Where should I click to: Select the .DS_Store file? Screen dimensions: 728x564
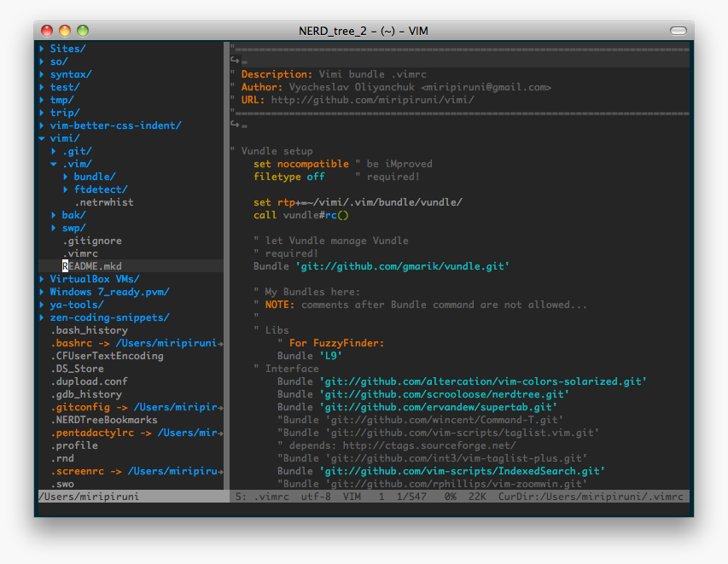(77, 369)
